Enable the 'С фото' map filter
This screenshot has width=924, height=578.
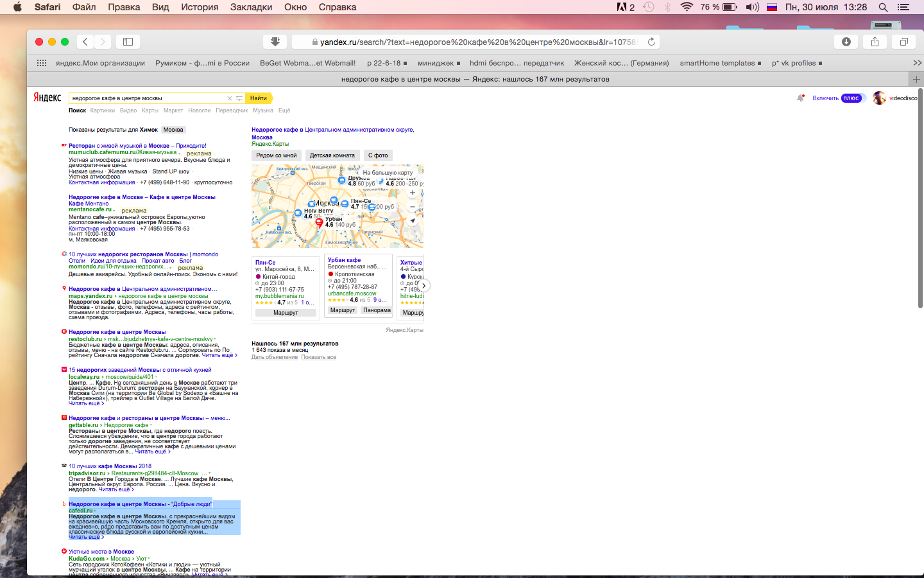click(x=378, y=155)
